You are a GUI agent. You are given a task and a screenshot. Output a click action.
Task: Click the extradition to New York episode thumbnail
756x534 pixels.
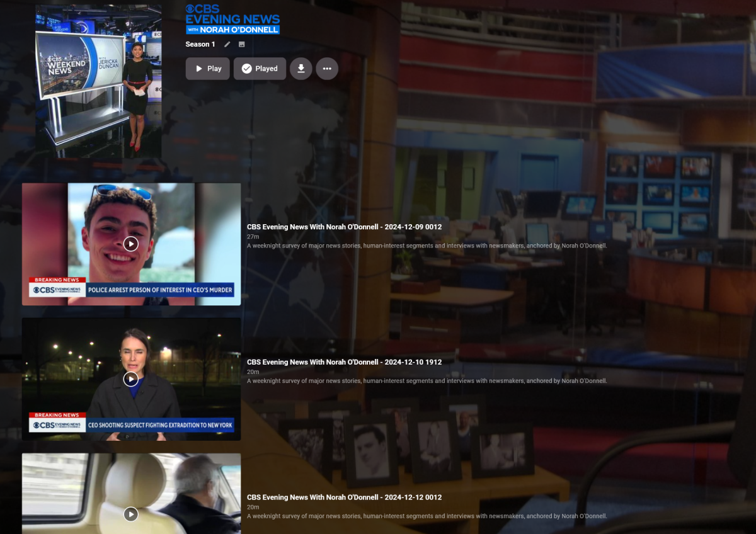[x=131, y=379]
